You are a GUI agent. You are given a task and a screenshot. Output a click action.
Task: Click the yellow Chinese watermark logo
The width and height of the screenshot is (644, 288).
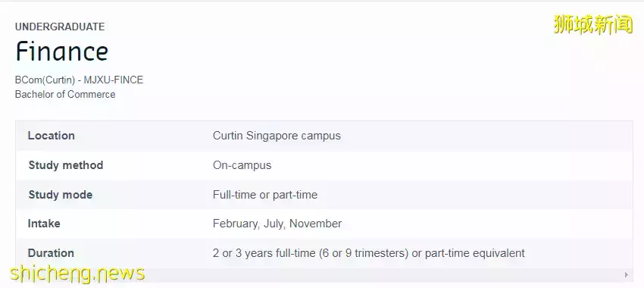pos(593,23)
